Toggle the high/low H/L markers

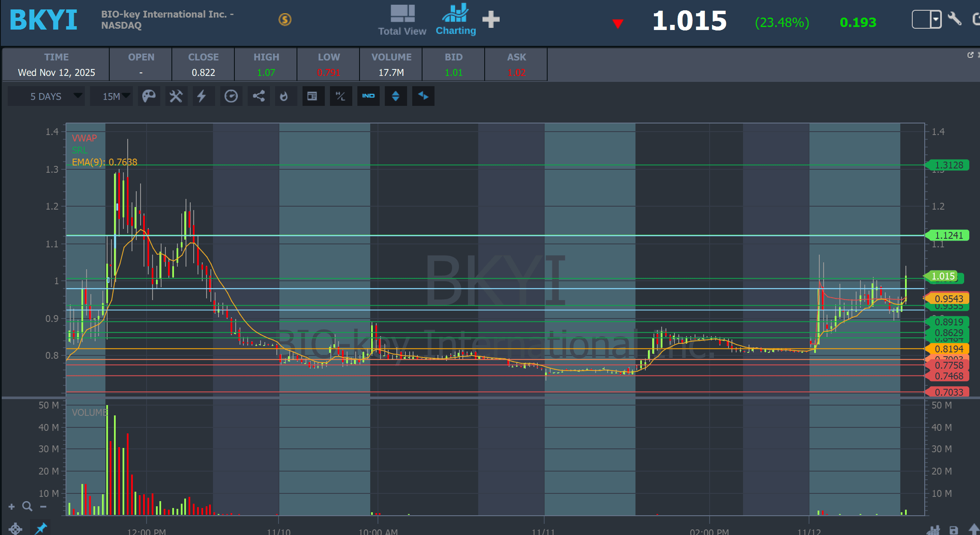(340, 96)
